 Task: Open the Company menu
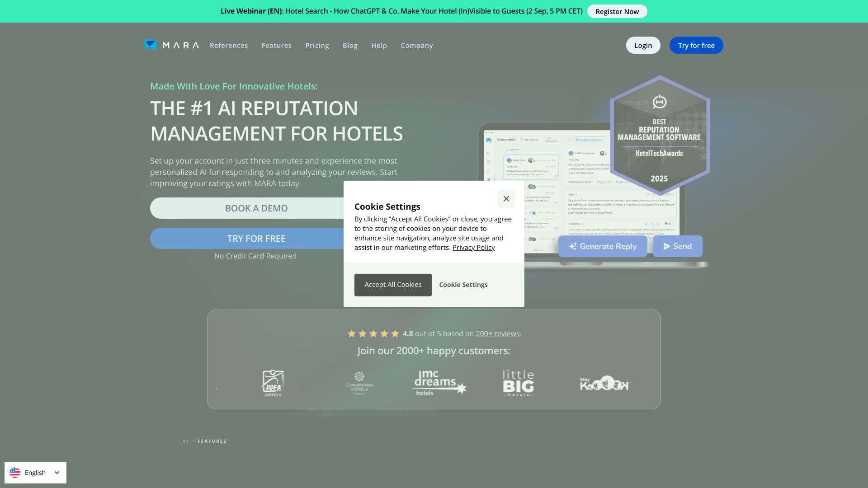(416, 46)
